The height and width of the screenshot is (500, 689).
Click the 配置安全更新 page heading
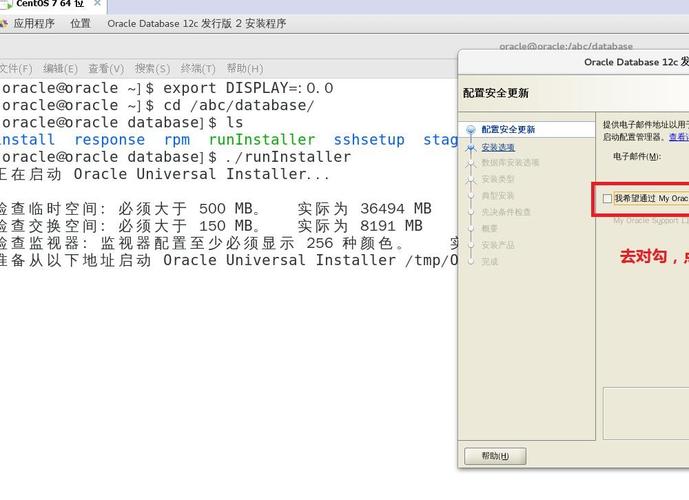[x=496, y=93]
